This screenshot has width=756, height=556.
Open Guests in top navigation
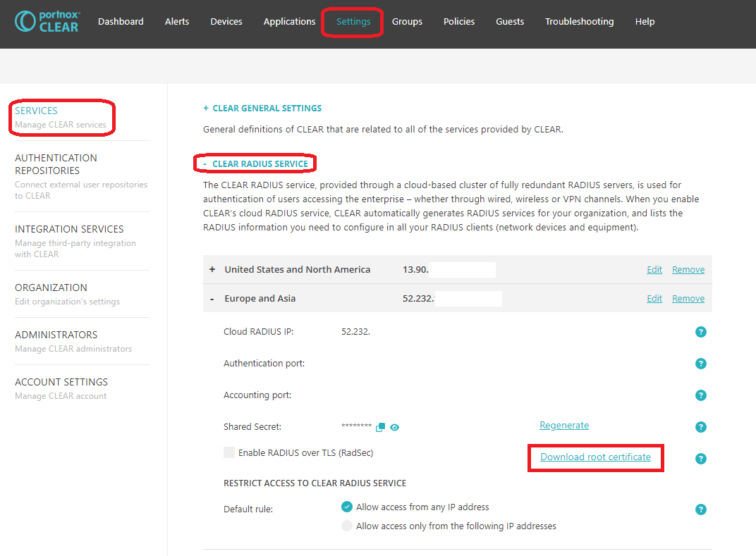pos(510,22)
